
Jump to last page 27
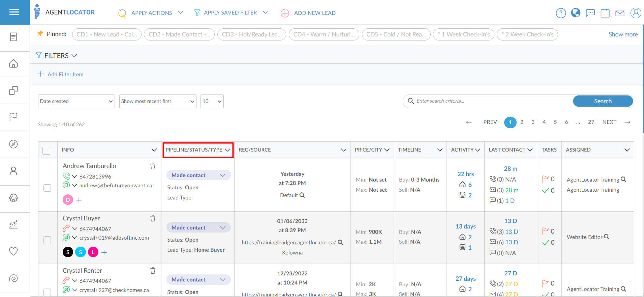[x=591, y=122]
